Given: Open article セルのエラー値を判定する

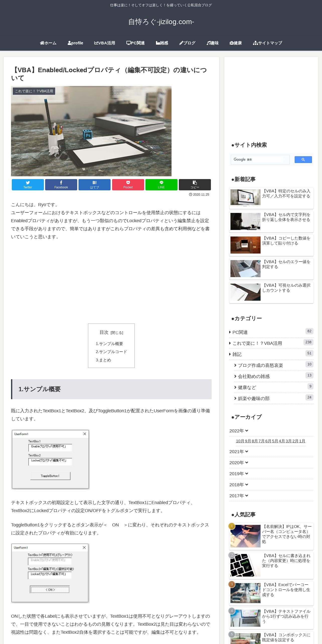Looking at the screenshot, I should [271, 269].
